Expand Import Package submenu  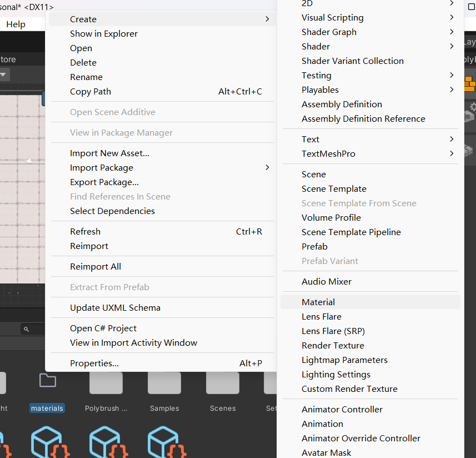point(162,168)
